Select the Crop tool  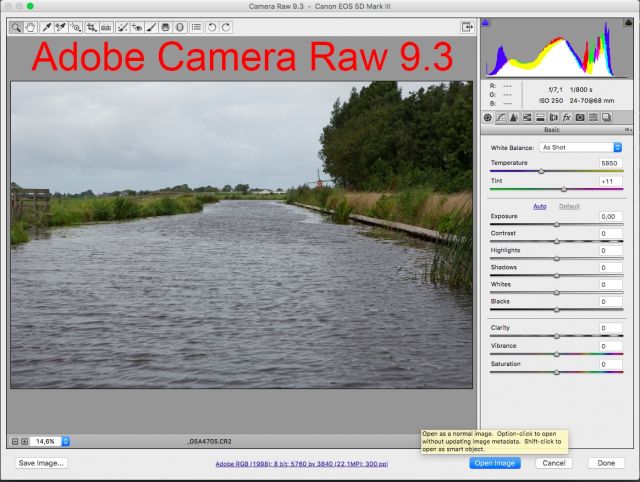(91, 27)
